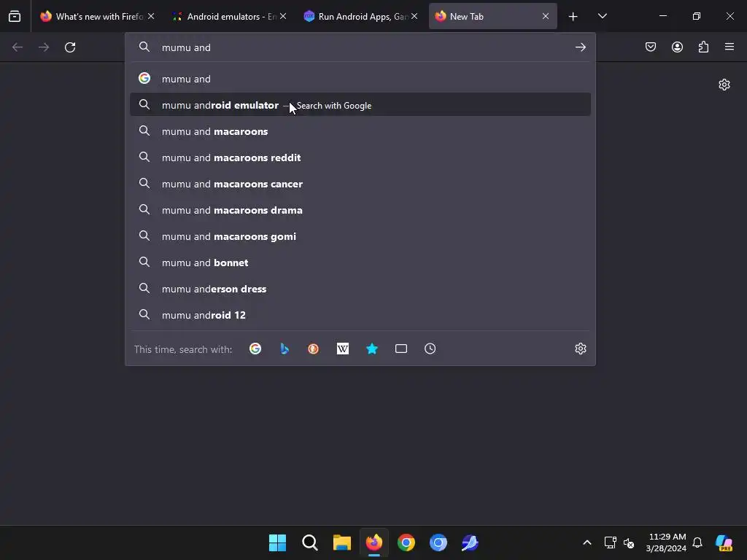The image size is (747, 560).
Task: Open Save to Pocket
Action: point(651,47)
